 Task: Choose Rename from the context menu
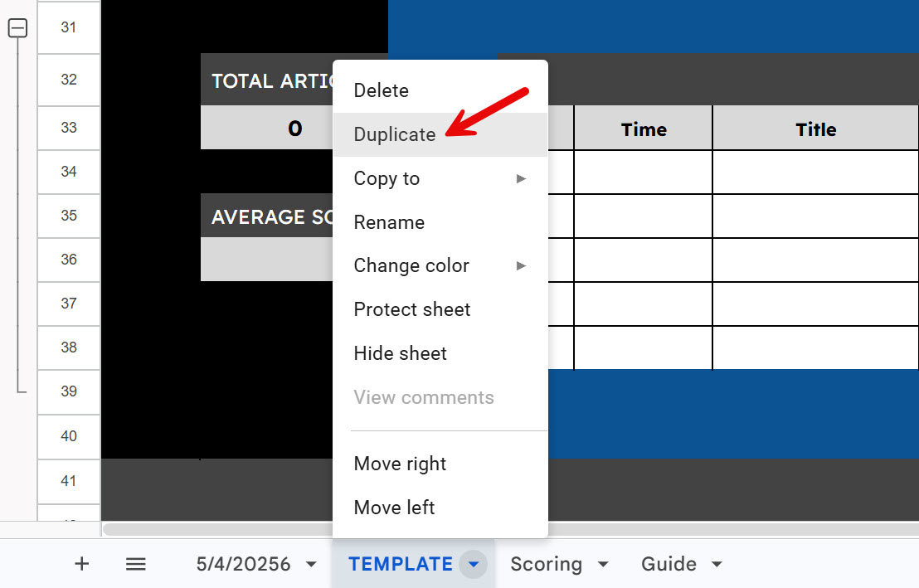click(440, 222)
